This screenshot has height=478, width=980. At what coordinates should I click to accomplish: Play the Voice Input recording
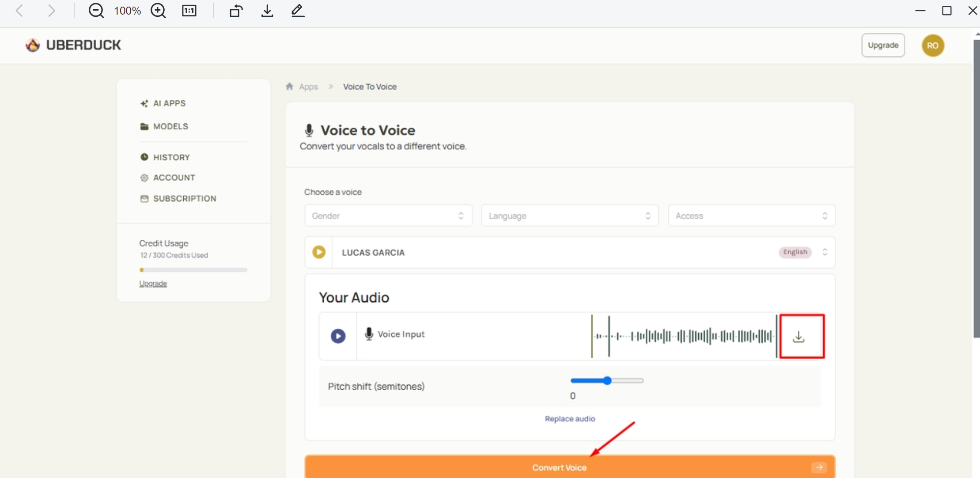(x=337, y=336)
